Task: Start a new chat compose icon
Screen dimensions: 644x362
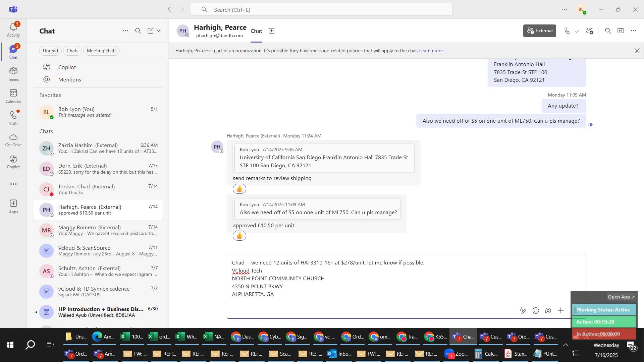Action: point(151,31)
